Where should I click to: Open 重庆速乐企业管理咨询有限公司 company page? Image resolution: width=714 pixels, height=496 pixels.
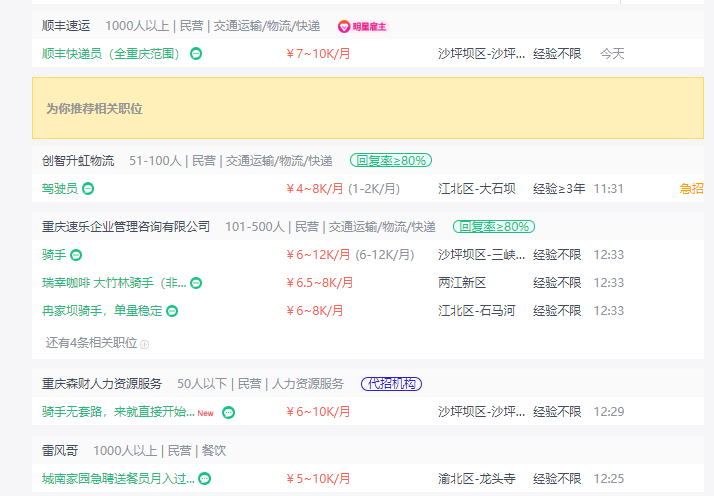click(x=126, y=226)
